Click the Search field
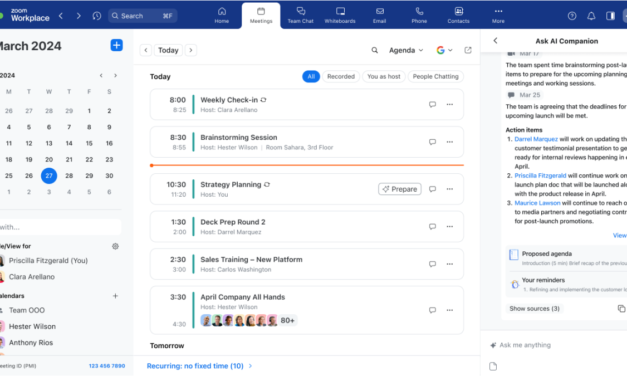The height and width of the screenshot is (376, 627). tap(143, 16)
